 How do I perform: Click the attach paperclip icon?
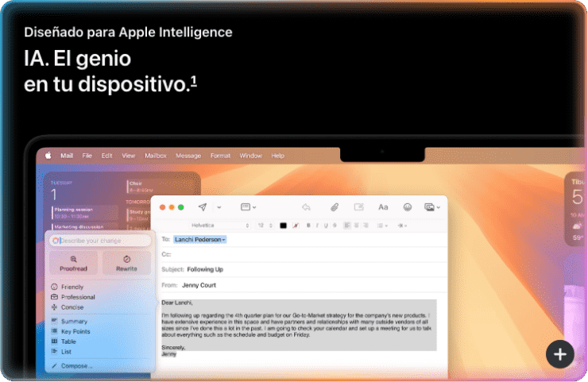[335, 207]
